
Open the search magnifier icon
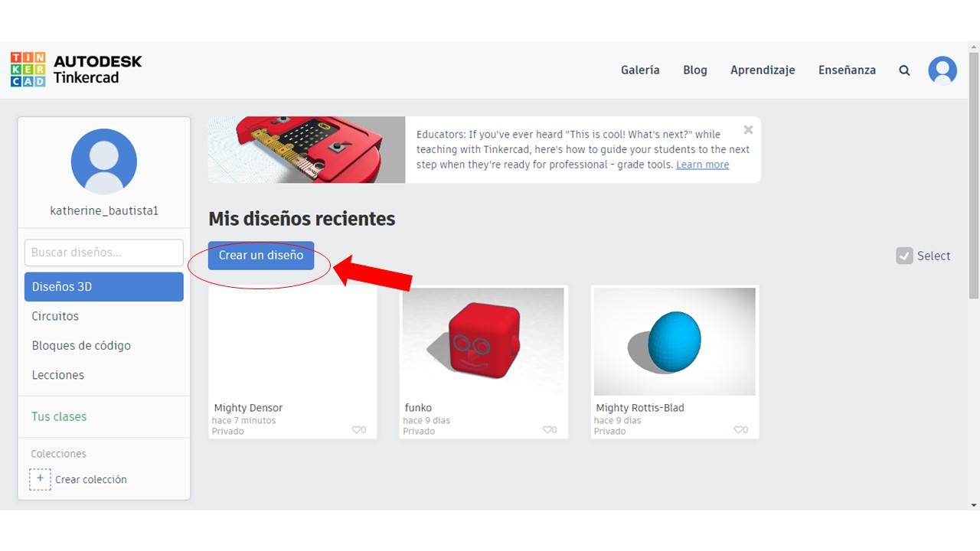(x=904, y=70)
